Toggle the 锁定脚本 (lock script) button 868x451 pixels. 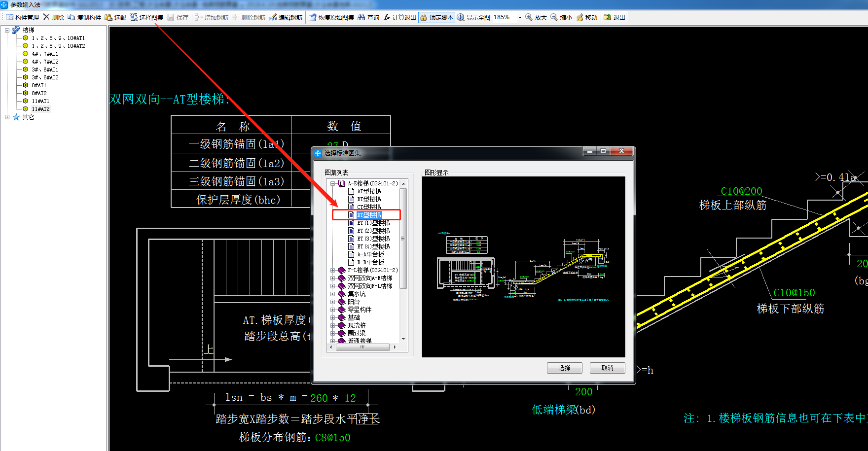437,17
